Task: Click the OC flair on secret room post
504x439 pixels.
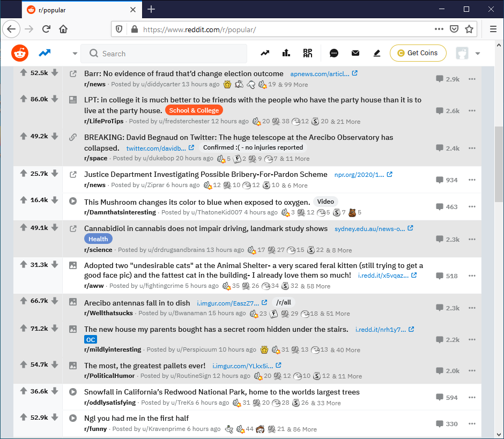Action: click(x=91, y=339)
